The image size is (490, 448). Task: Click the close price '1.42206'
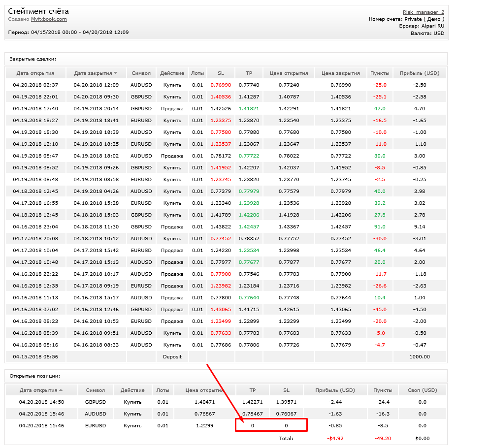pyautogui.click(x=341, y=215)
